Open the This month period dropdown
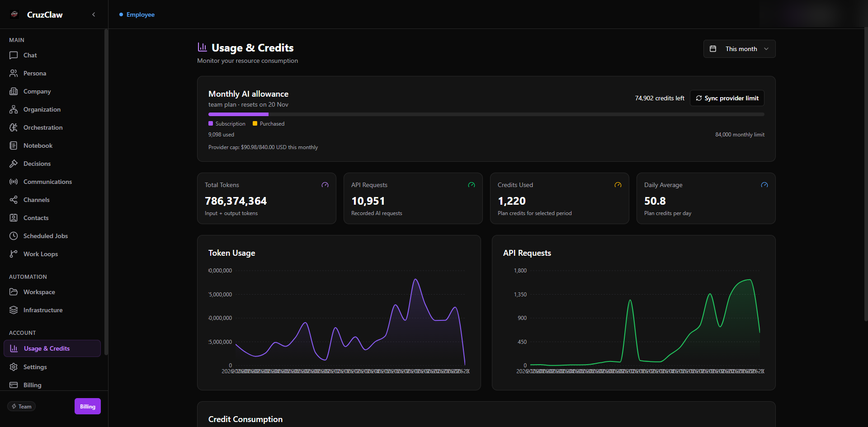Image resolution: width=868 pixels, height=427 pixels. point(739,49)
